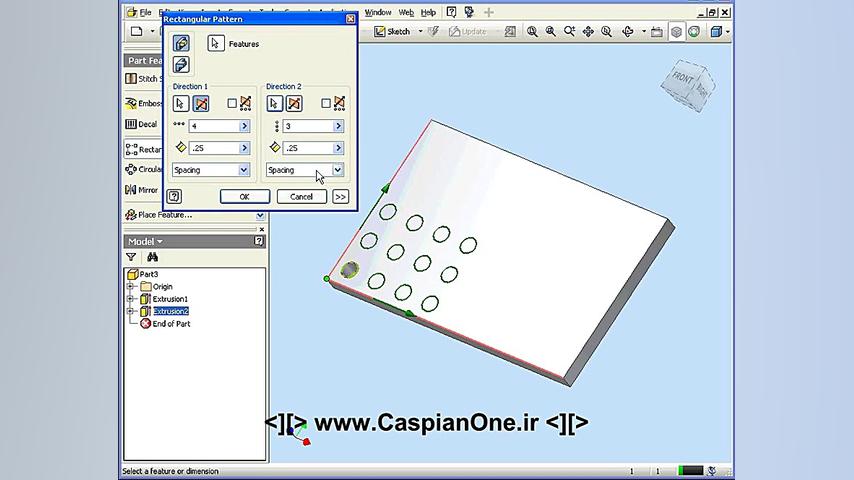Flip Direction 2 with the flip button
The image size is (854, 480).
(294, 104)
